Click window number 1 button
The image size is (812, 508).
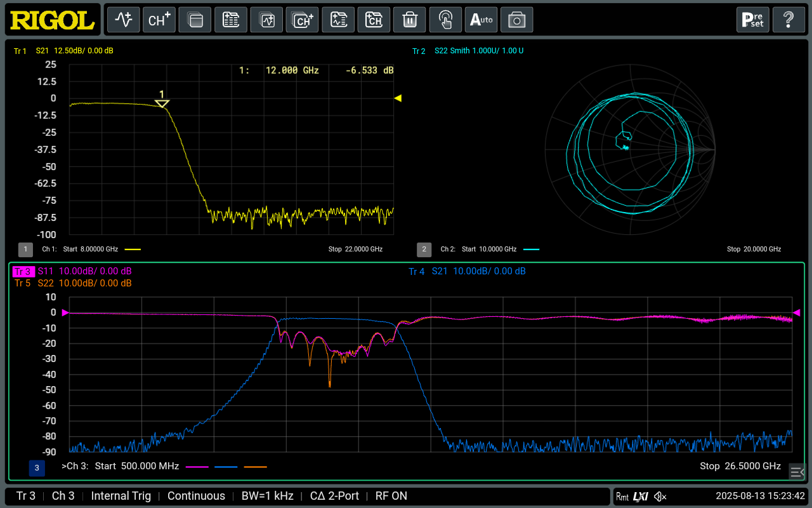tap(25, 250)
